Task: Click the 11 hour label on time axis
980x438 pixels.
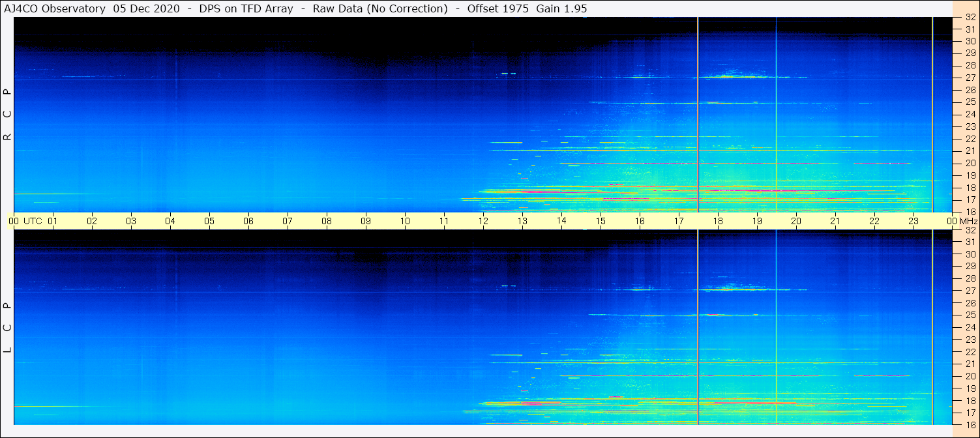Action: pyautogui.click(x=444, y=221)
